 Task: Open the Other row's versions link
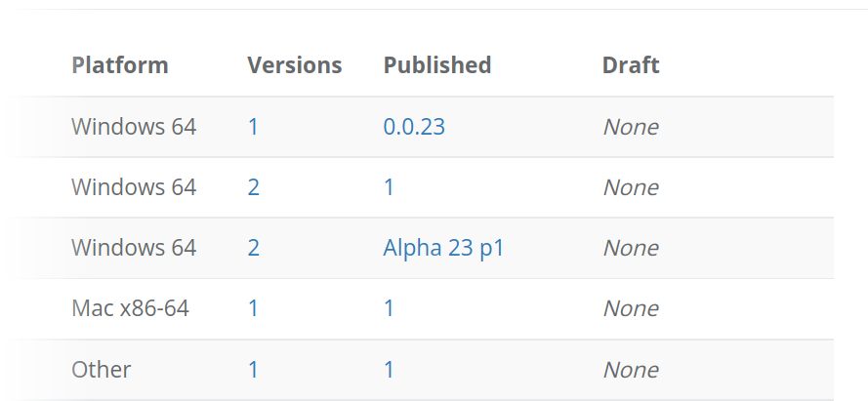253,370
